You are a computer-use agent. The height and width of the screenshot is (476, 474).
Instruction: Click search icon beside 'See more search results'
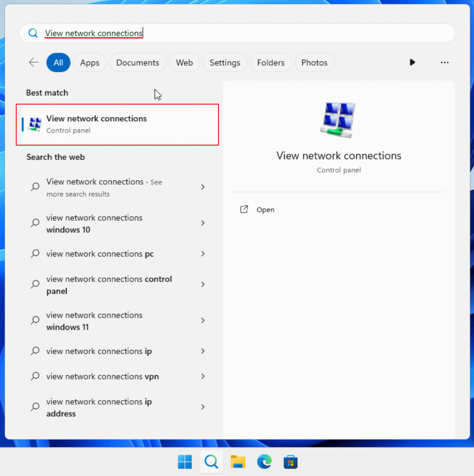35,187
